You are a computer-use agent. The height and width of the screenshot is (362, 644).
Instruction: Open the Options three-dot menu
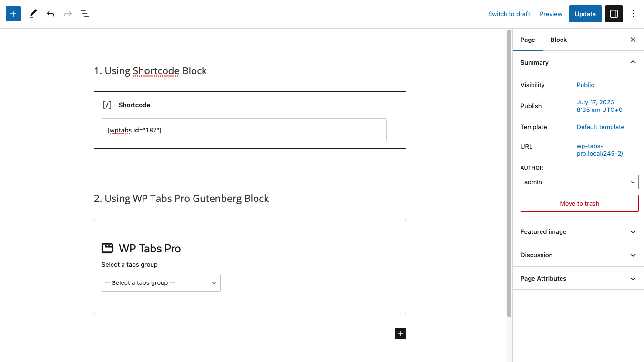633,14
